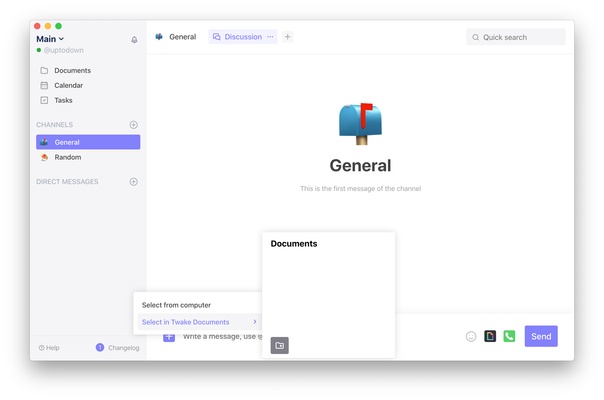The width and height of the screenshot is (604, 400).
Task: Switch to the Discussion tab
Action: point(243,37)
